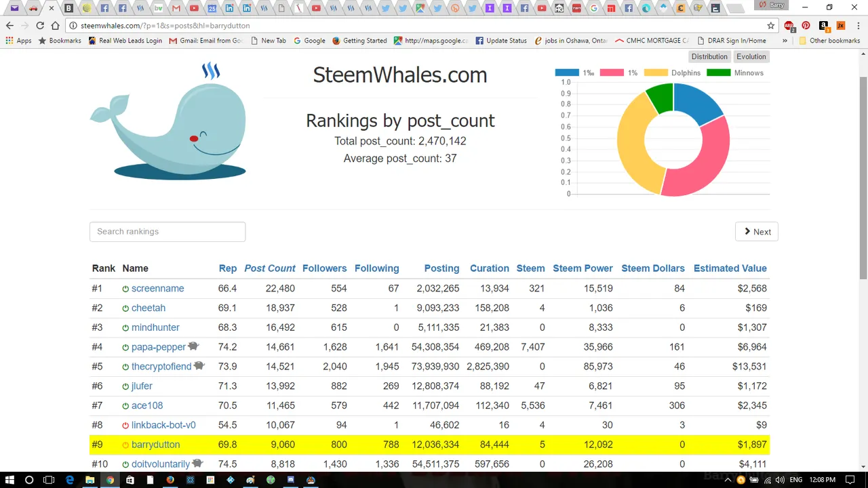
Task: Sort the table by Posting column
Action: [x=441, y=268]
